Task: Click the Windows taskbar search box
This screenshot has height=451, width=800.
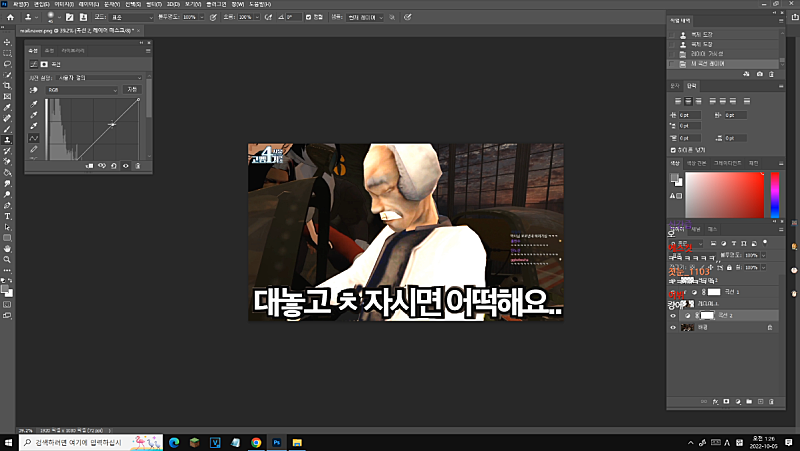Action: click(80, 441)
